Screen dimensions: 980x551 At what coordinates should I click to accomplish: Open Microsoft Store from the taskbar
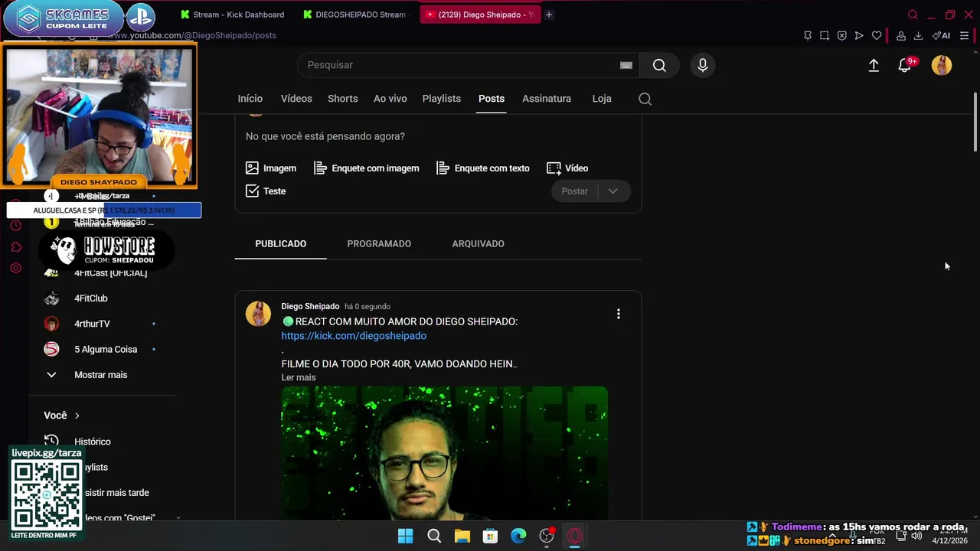(x=490, y=536)
